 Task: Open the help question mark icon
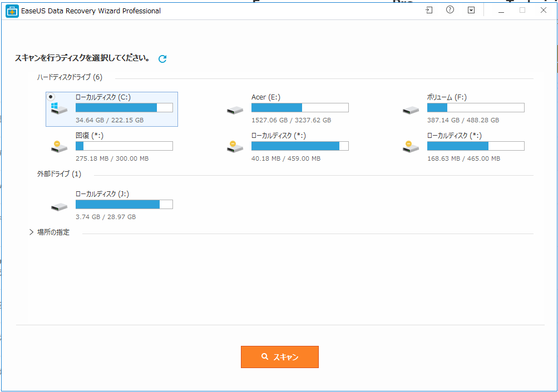(x=450, y=10)
